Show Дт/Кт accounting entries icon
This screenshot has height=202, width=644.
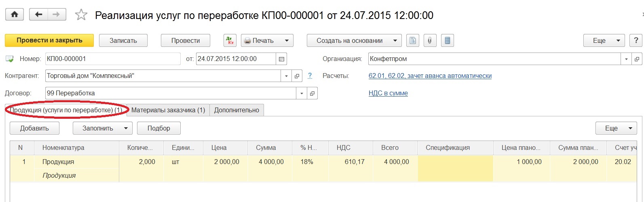pyautogui.click(x=230, y=40)
